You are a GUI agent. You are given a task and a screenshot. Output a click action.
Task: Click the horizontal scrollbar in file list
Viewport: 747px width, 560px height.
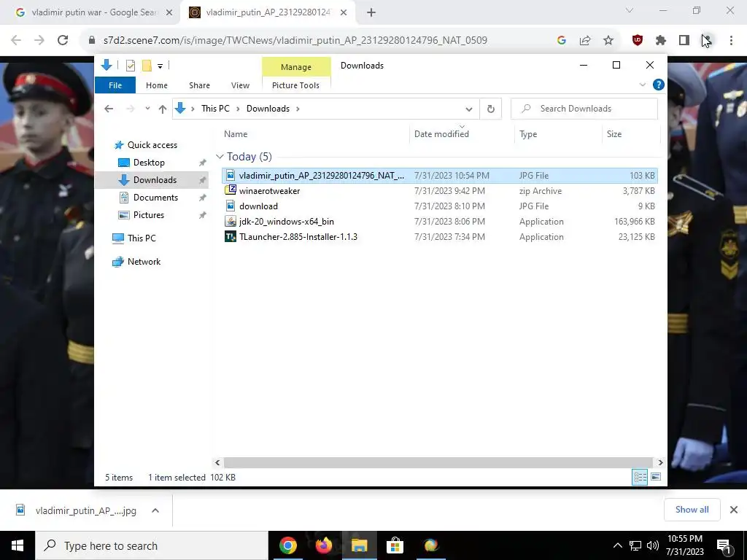[438, 462]
